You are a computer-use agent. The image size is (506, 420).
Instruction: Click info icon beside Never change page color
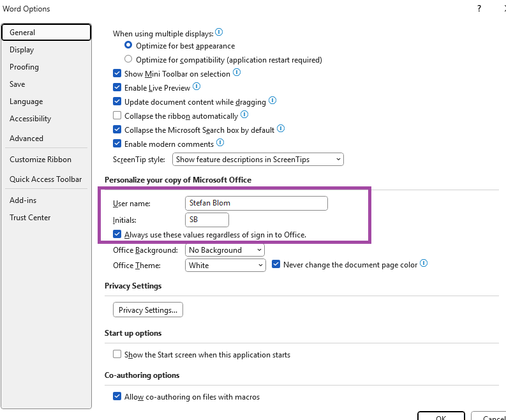pos(424,263)
